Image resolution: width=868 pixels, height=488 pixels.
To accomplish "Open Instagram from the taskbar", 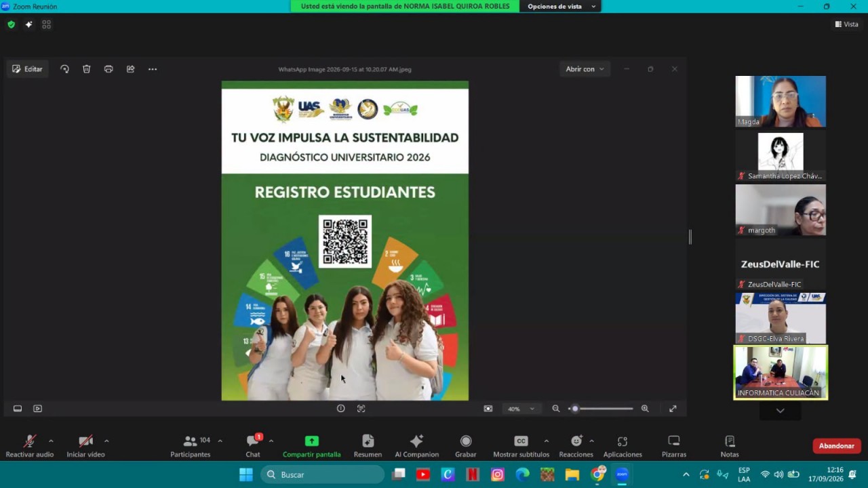I will point(498,474).
